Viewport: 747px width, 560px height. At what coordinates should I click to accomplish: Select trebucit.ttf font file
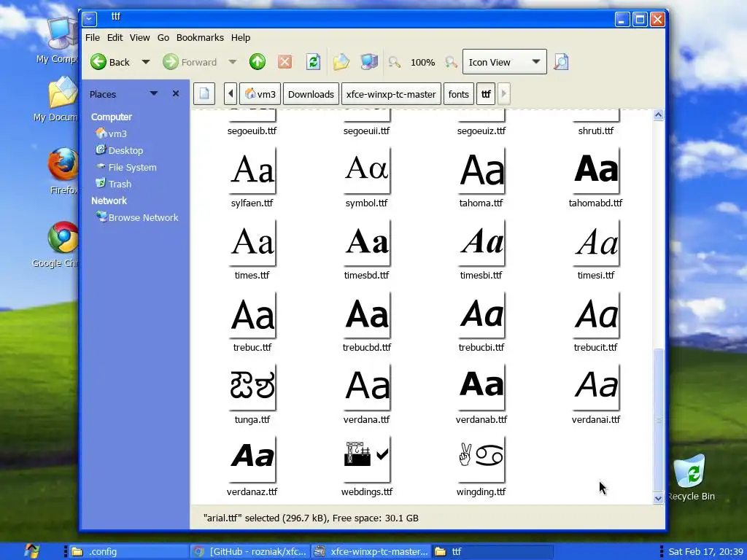click(595, 322)
